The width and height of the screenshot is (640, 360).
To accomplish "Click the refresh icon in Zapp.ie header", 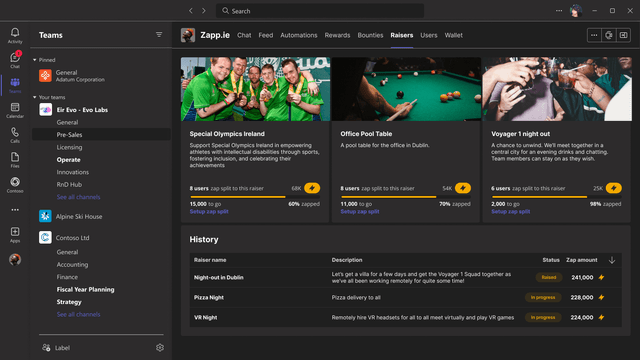I will click(x=609, y=36).
